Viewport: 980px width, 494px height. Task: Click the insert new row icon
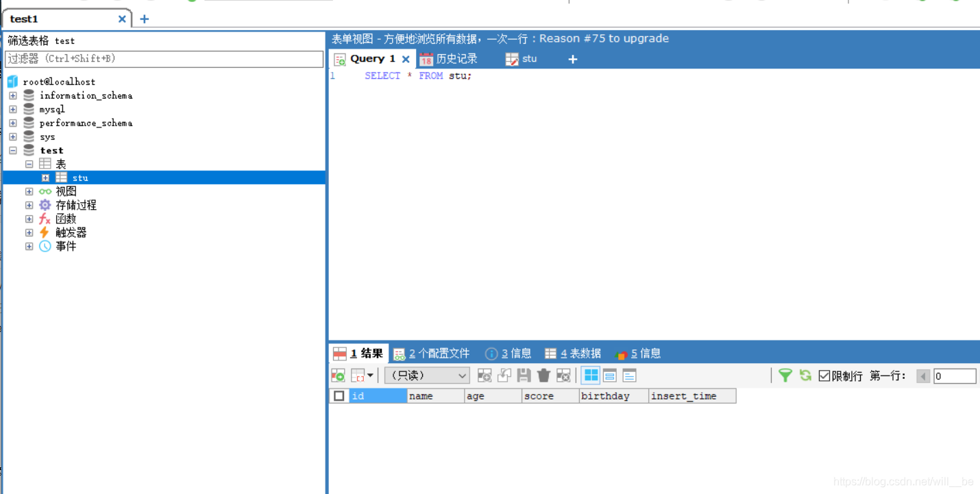click(485, 375)
